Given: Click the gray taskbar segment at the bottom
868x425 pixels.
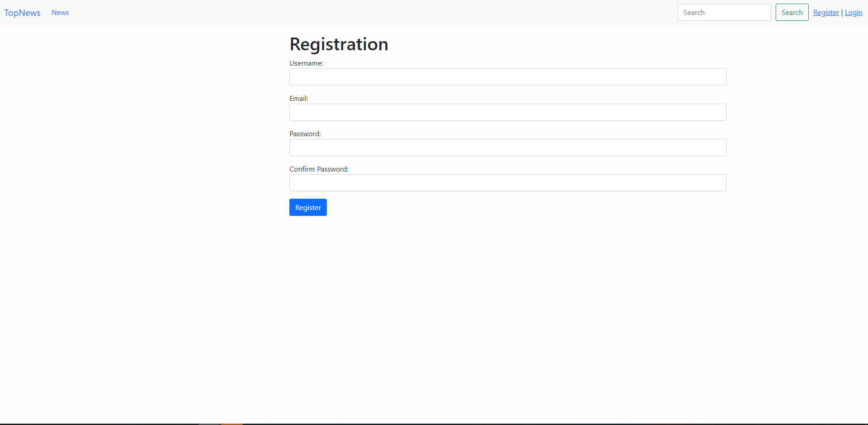Looking at the screenshot, I should tap(209, 423).
